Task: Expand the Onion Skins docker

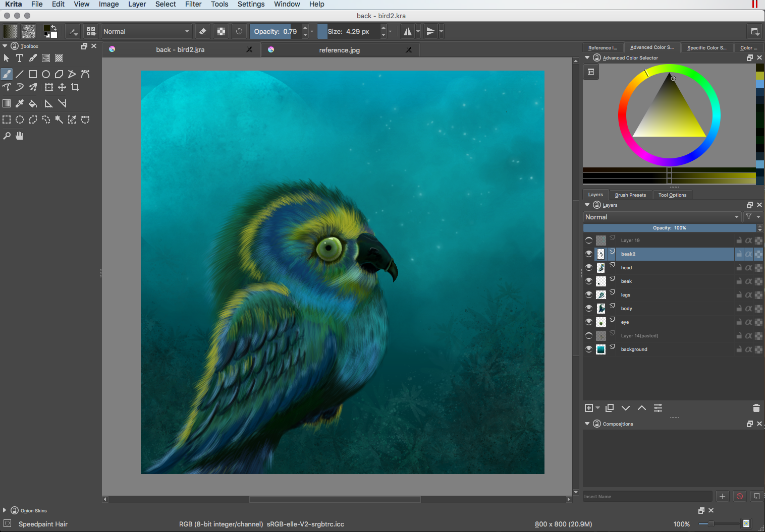Action: point(5,510)
